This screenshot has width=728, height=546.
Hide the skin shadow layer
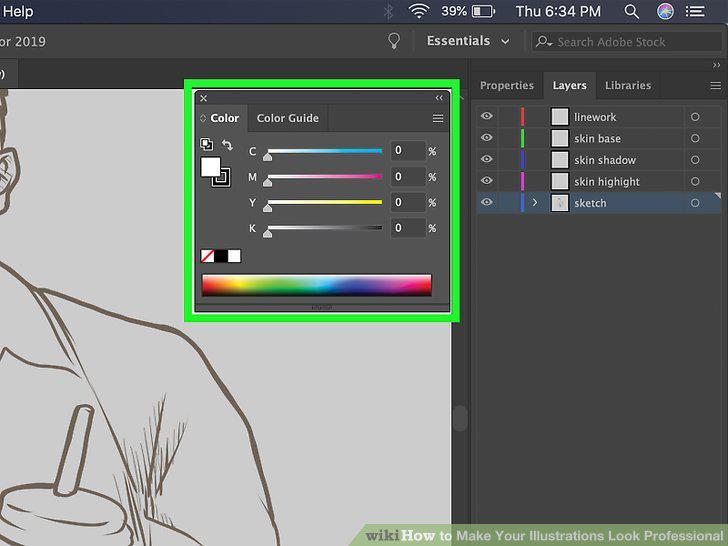pos(487,159)
